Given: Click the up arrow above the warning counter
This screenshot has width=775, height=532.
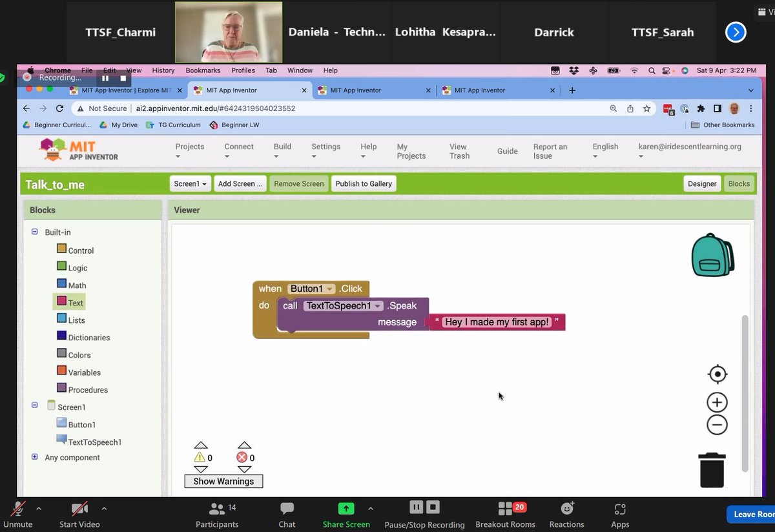Looking at the screenshot, I should [x=201, y=445].
